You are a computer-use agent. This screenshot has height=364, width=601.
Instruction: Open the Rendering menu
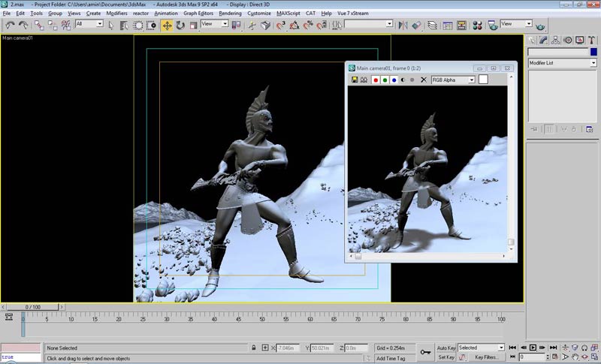coord(230,14)
